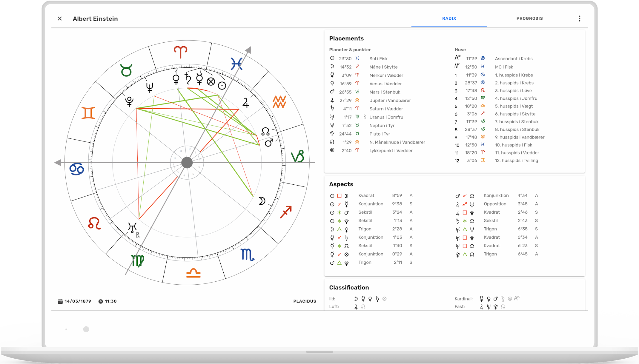This screenshot has width=639, height=364.
Task: Click the Konjunktion aspect with orb 9°38
Action: click(x=371, y=204)
